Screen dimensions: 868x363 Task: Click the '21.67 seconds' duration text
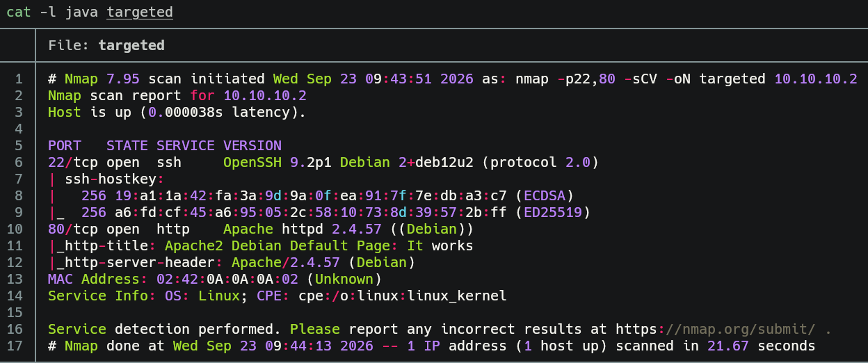pyautogui.click(x=762, y=346)
